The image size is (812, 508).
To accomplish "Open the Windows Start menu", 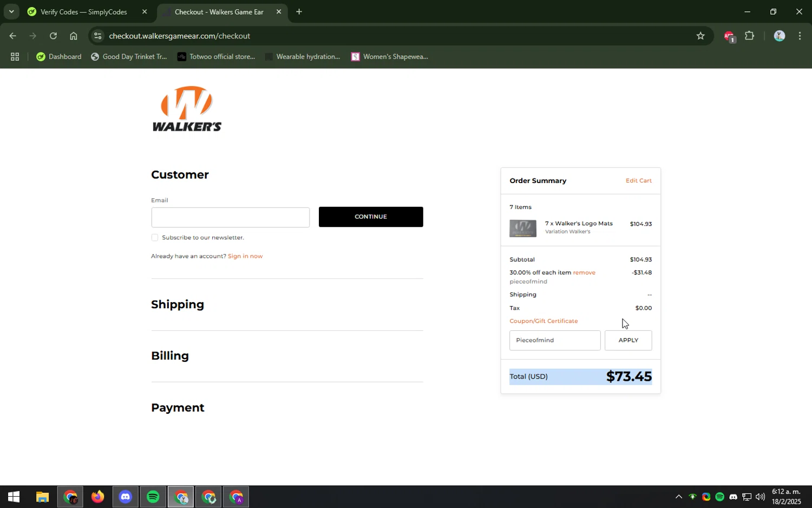I will click(14, 497).
